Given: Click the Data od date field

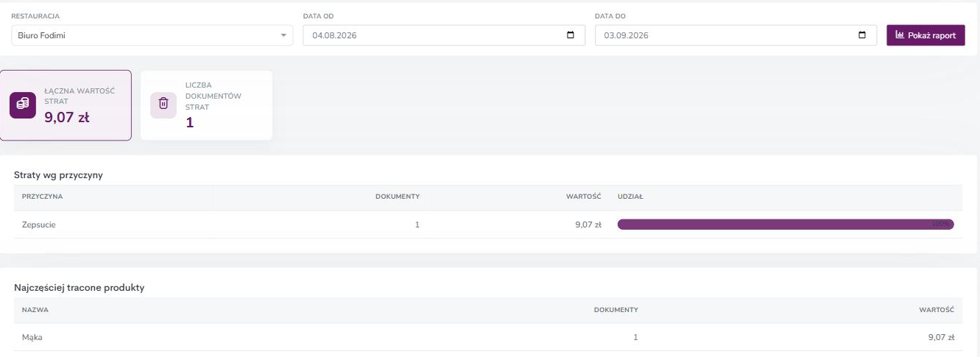Looking at the screenshot, I should 444,35.
